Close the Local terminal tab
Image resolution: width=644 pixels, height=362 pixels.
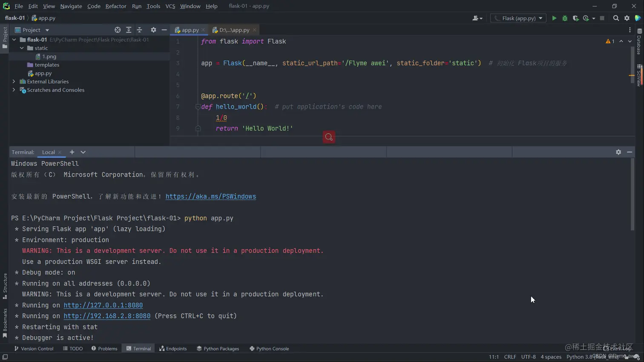pos(60,152)
